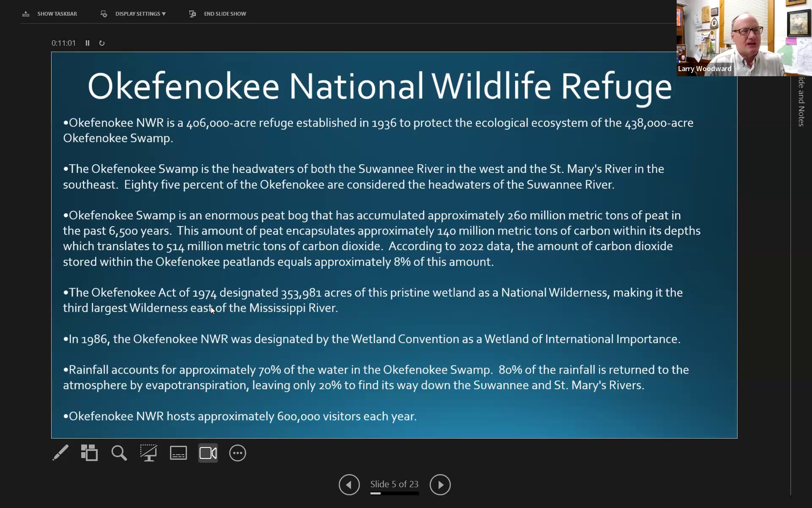This screenshot has width=812, height=508.
Task: Pause the presentation timer
Action: click(88, 43)
